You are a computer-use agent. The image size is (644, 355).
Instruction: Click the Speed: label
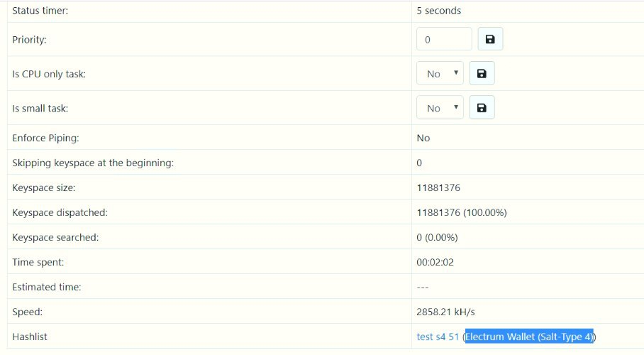(27, 312)
